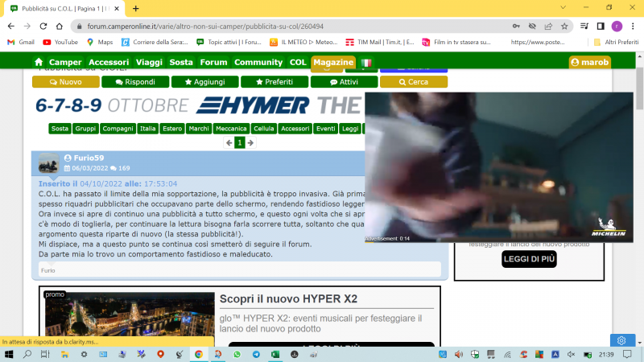644x362 pixels.
Task: Open the Attivi topics button
Action: [x=345, y=82]
